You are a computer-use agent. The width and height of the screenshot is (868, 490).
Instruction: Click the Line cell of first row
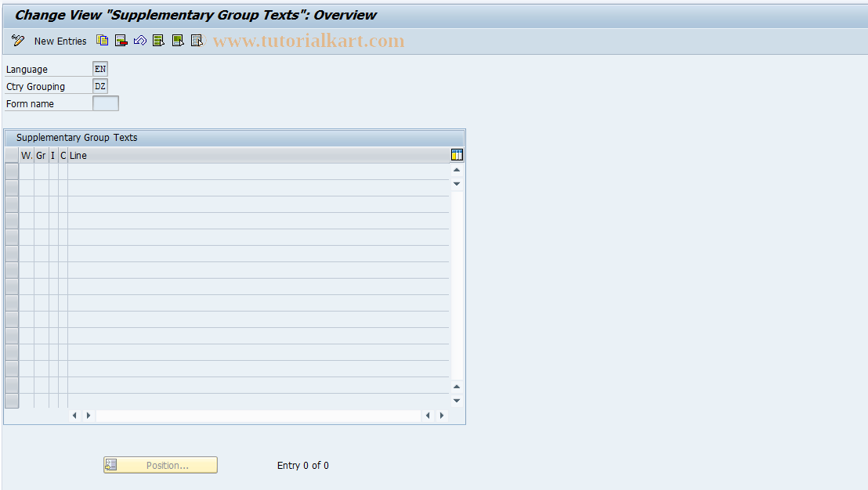(259, 171)
